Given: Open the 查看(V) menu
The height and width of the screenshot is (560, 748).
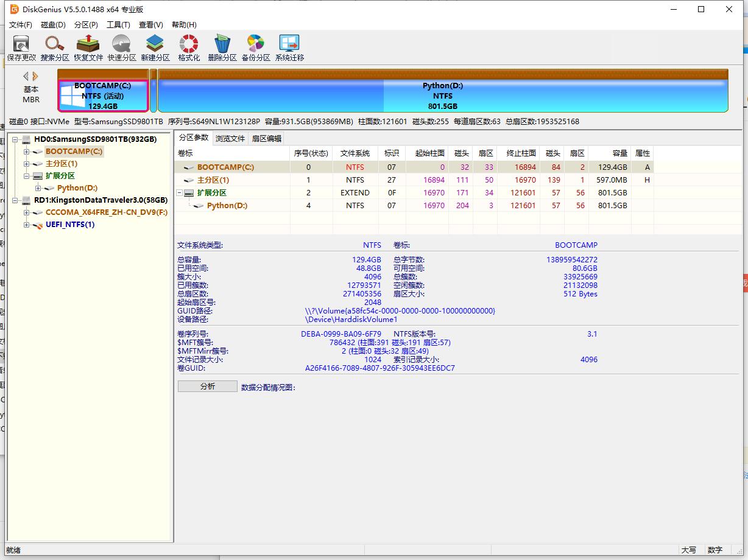Looking at the screenshot, I should 150,25.
